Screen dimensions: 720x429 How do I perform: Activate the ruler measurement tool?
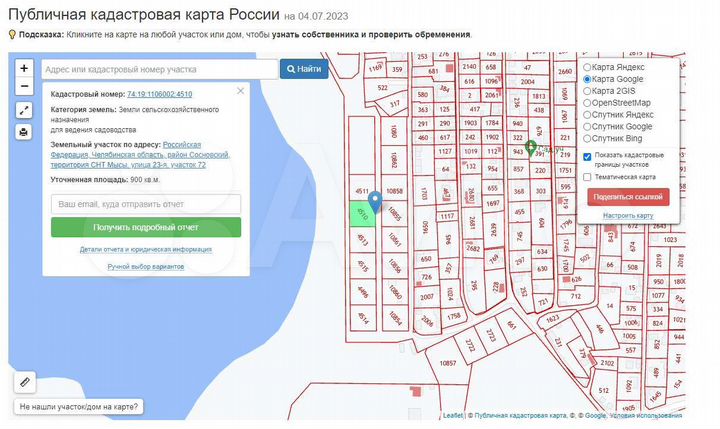[25, 383]
